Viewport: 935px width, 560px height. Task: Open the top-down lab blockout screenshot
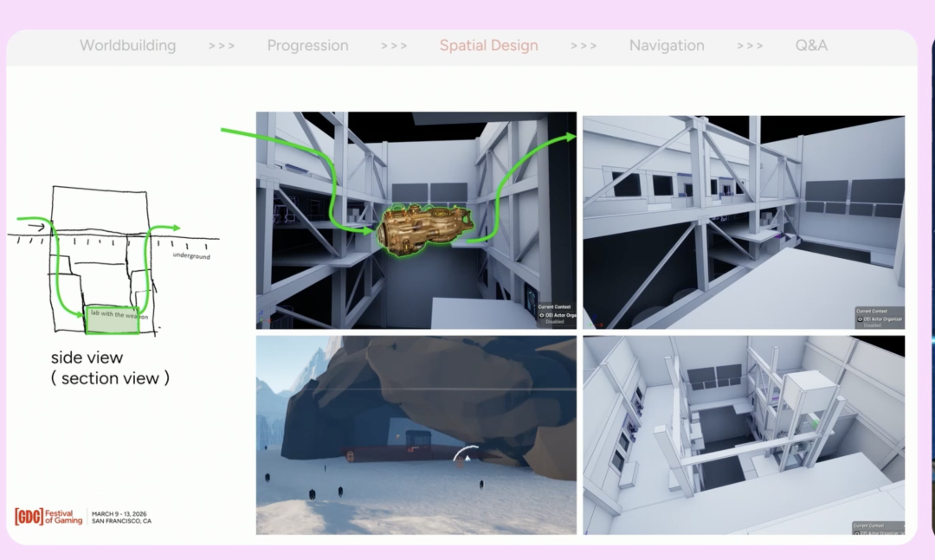tap(744, 434)
